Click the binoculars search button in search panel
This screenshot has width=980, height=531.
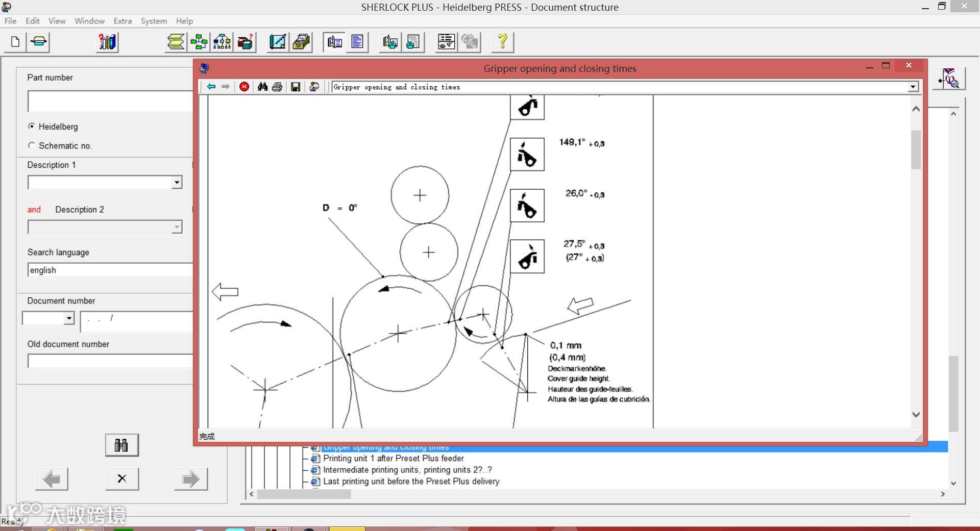click(121, 445)
